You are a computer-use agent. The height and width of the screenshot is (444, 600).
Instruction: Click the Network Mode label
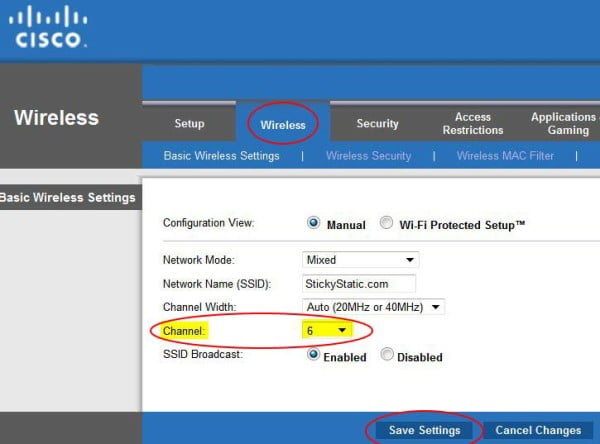coord(199,260)
